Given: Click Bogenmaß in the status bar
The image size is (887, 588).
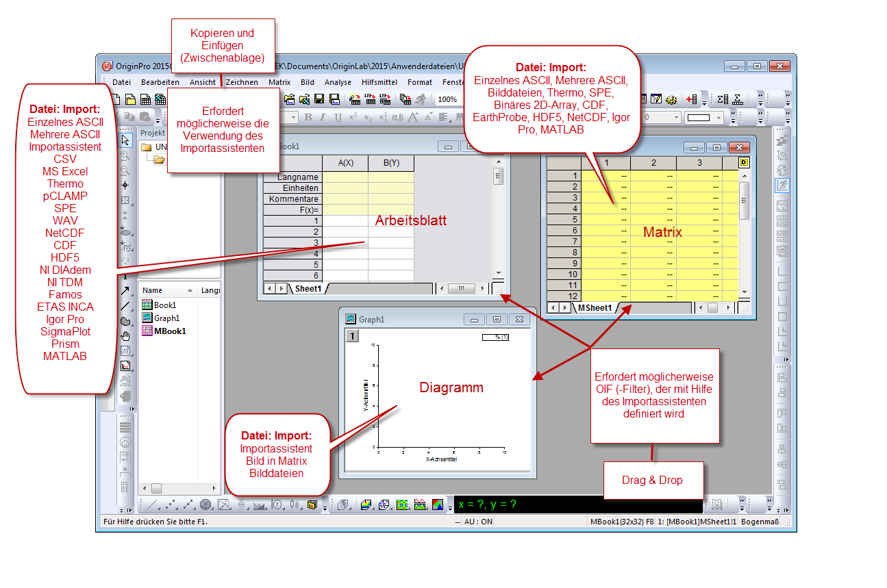Looking at the screenshot, I should (760, 522).
